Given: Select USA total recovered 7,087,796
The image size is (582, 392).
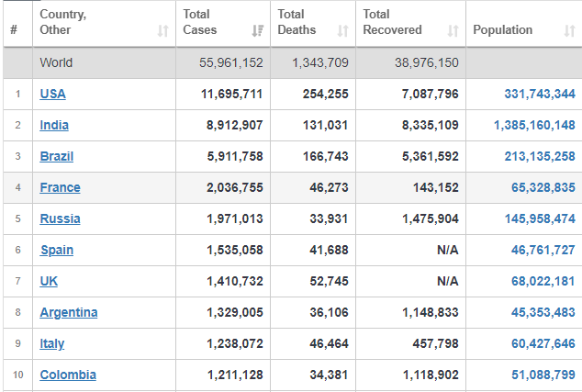Looking at the screenshot, I should point(431,94).
